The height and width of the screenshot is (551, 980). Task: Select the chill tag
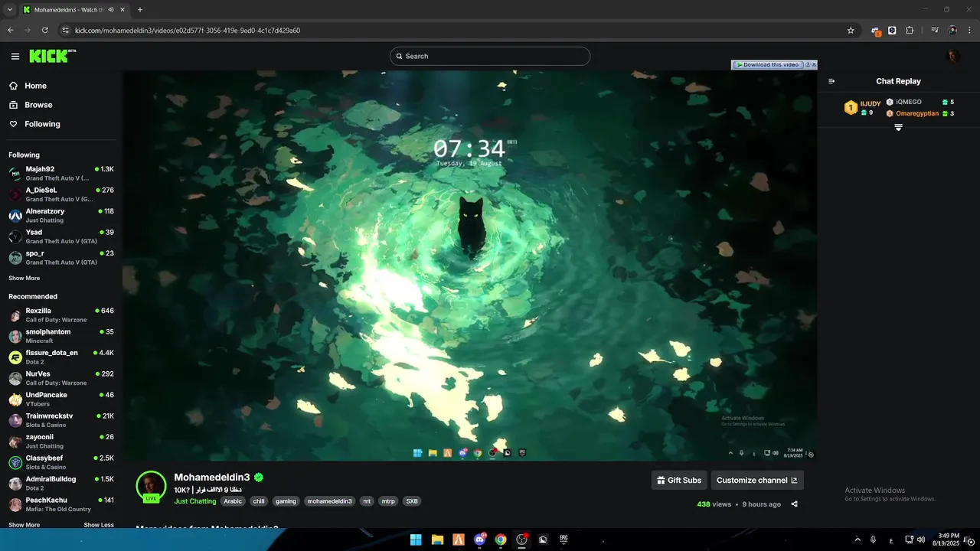(x=259, y=501)
